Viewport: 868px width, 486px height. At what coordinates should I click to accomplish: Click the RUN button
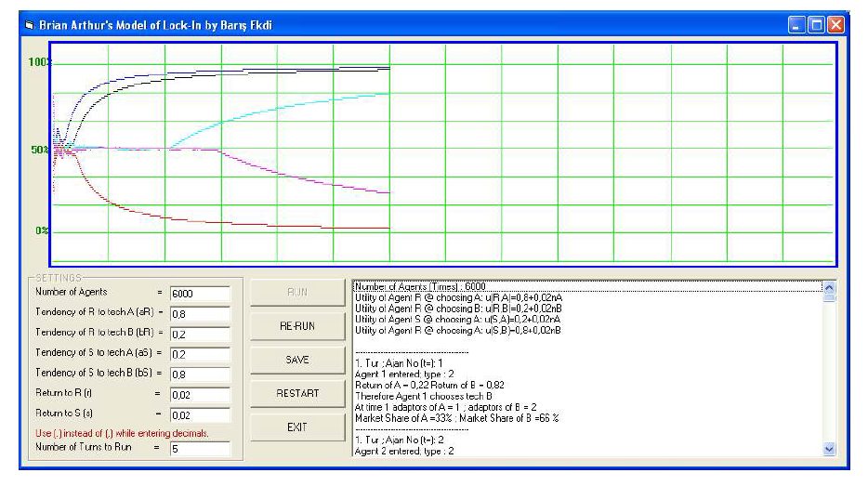coord(297,293)
